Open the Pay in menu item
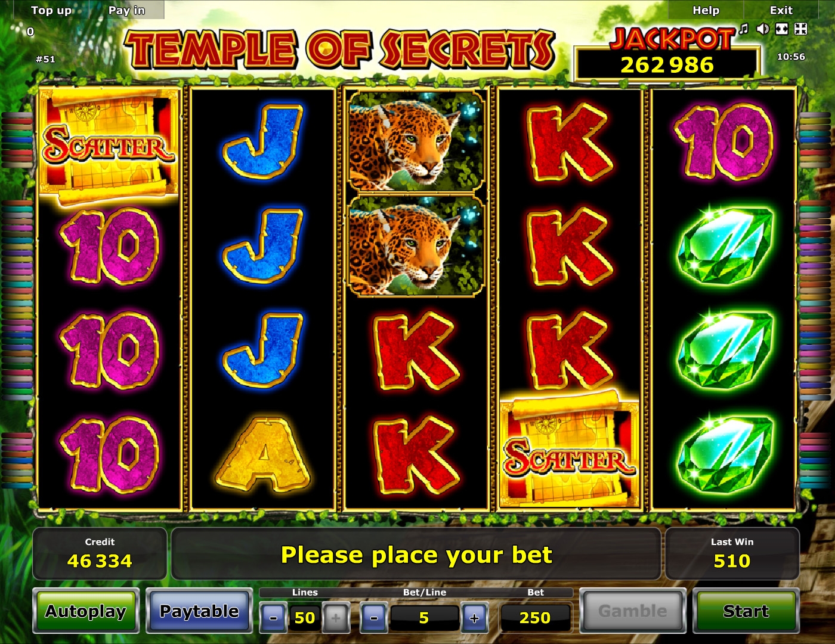The image size is (835, 644). tap(126, 10)
